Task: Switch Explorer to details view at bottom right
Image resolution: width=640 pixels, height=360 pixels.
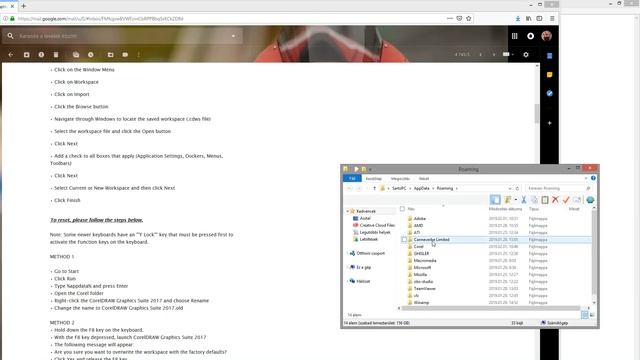Action: pyautogui.click(x=584, y=315)
